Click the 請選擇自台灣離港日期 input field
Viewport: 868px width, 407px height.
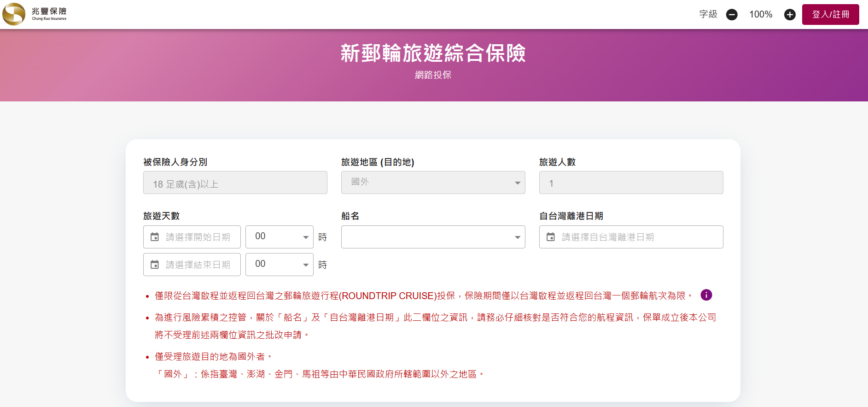click(631, 237)
